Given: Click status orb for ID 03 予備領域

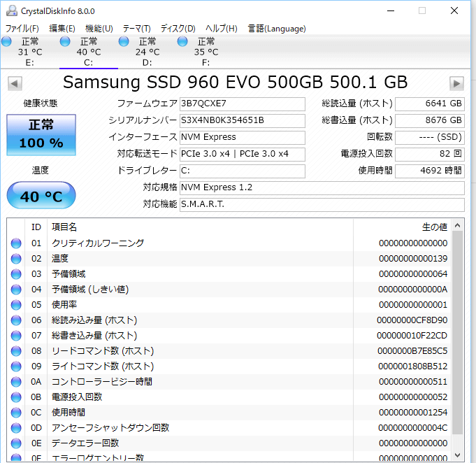Looking at the screenshot, I should 16,274.
